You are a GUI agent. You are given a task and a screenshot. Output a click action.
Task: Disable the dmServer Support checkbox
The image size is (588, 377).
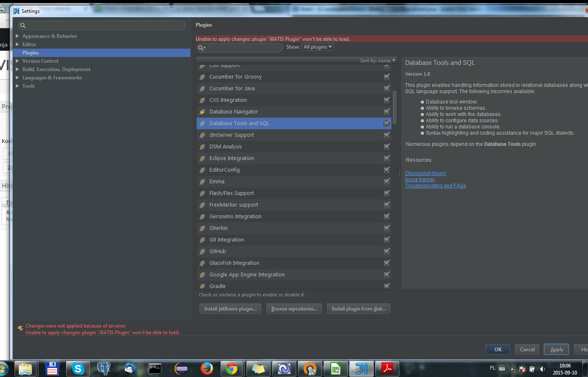click(x=387, y=135)
